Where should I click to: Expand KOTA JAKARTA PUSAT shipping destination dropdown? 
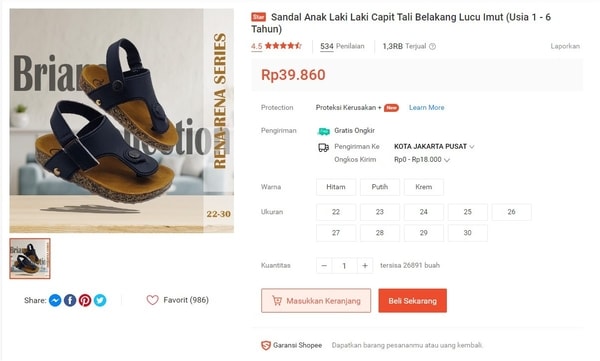[434, 147]
